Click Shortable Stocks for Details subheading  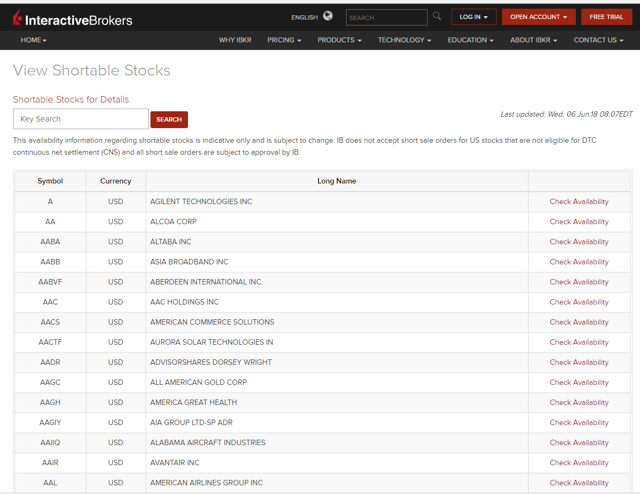coord(71,100)
